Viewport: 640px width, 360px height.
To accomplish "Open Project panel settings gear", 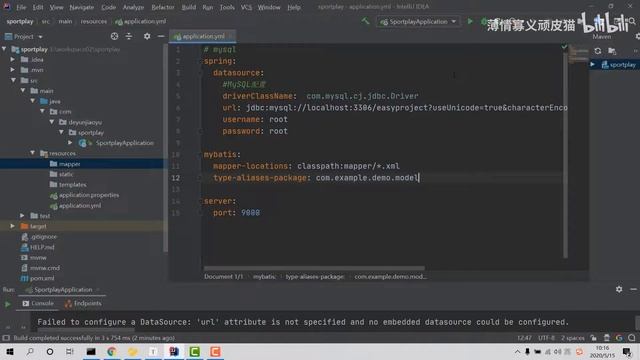I will click(x=147, y=36).
